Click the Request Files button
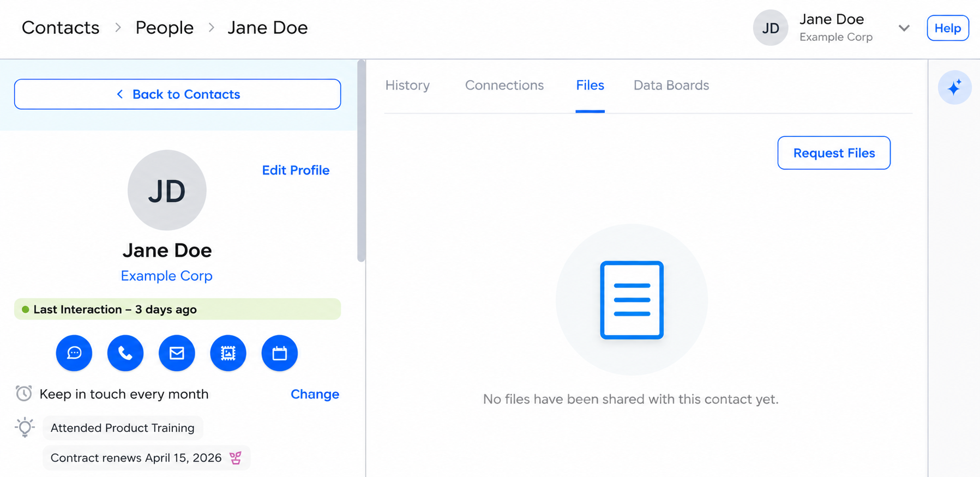The image size is (980, 477). coord(834,153)
